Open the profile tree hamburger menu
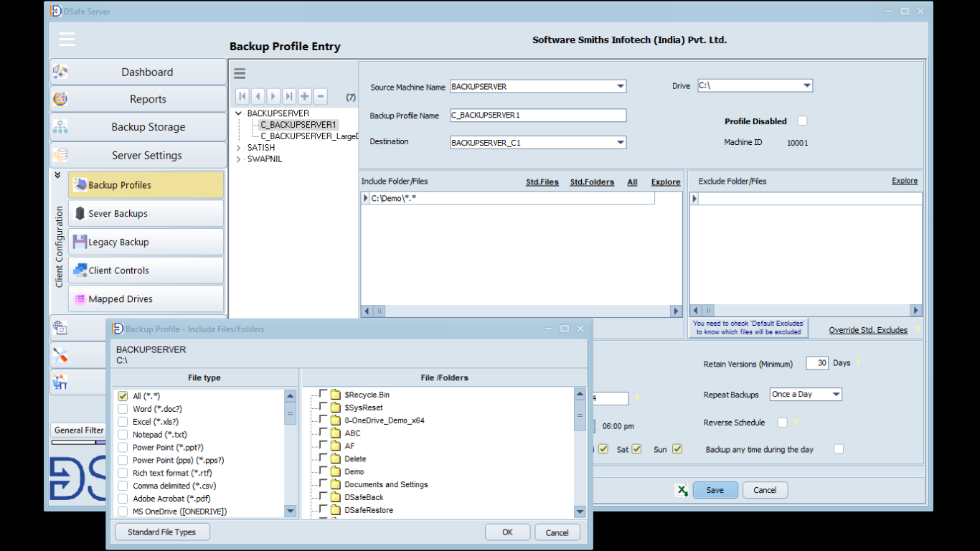This screenshot has height=551, width=980. point(240,73)
